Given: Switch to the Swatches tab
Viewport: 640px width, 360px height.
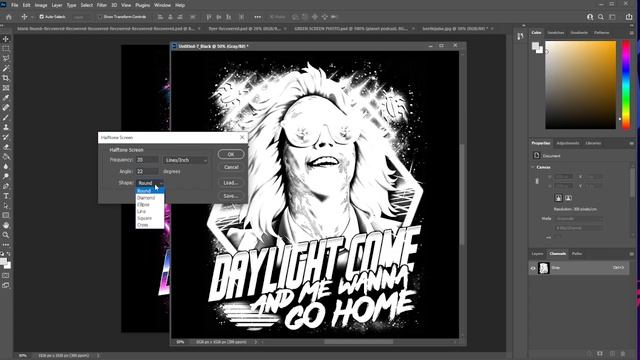Looking at the screenshot, I should click(556, 33).
